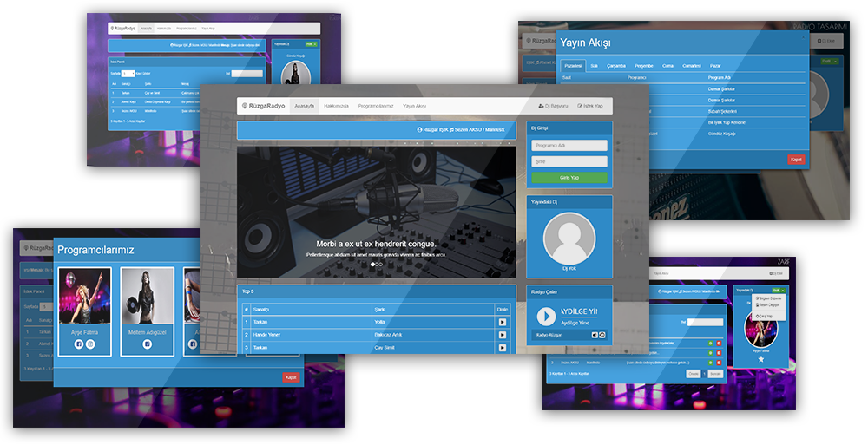Select the first carousel indicator dot
The height and width of the screenshot is (445, 868).
373,265
